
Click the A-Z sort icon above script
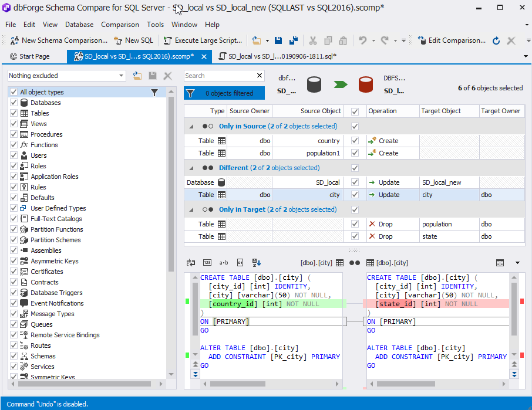click(x=257, y=263)
